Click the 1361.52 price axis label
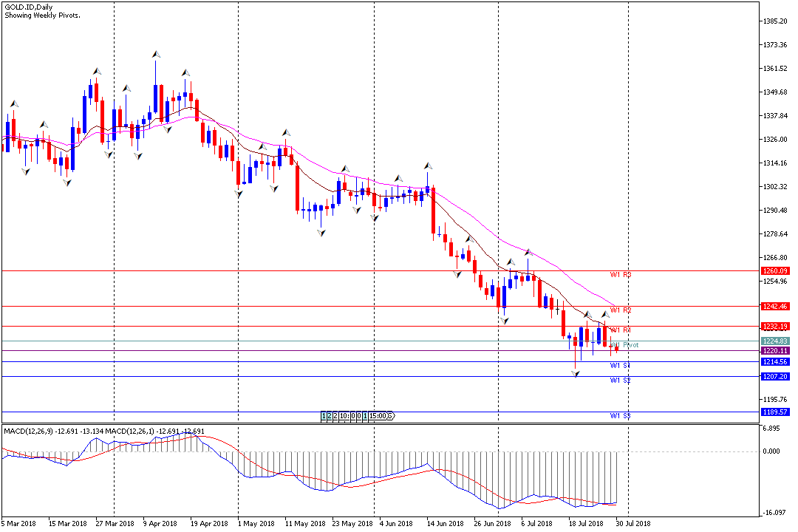This screenshot has width=798, height=532. tap(775, 69)
